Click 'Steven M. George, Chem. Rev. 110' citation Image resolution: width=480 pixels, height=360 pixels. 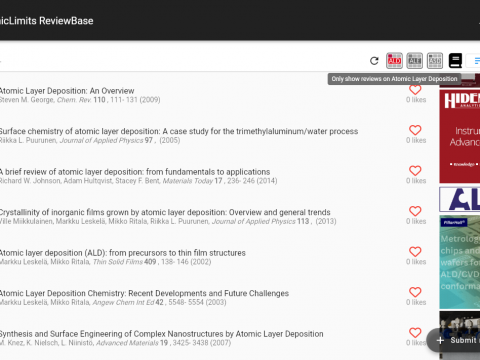tap(80, 100)
